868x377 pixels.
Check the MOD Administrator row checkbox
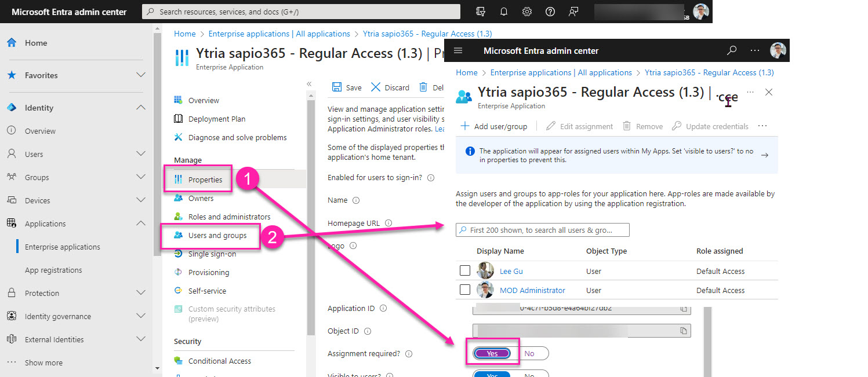coord(464,290)
